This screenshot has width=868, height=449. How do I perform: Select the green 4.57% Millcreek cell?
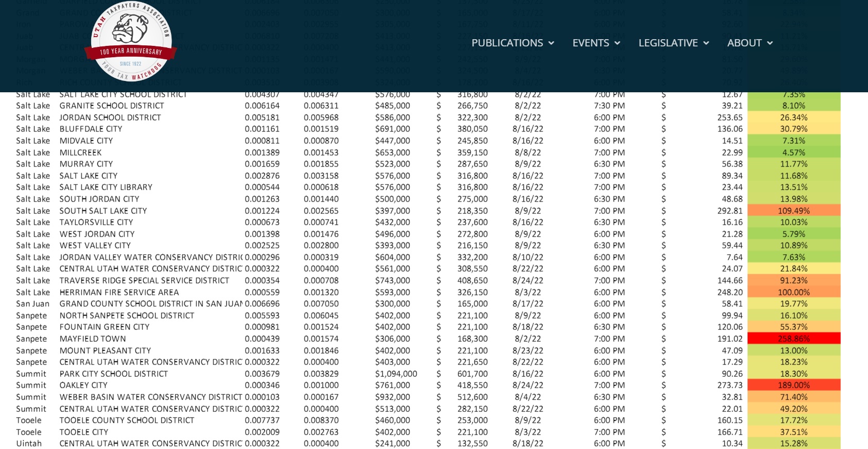pyautogui.click(x=793, y=153)
